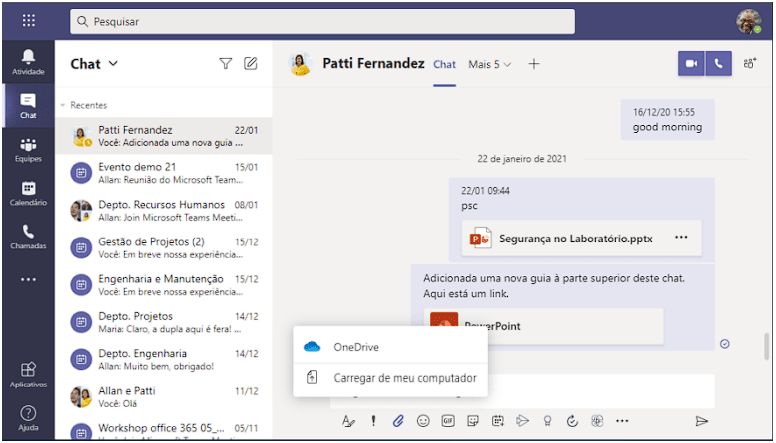Click Patti Fernandez name in header
The width and height of the screenshot is (776, 443).
373,63
